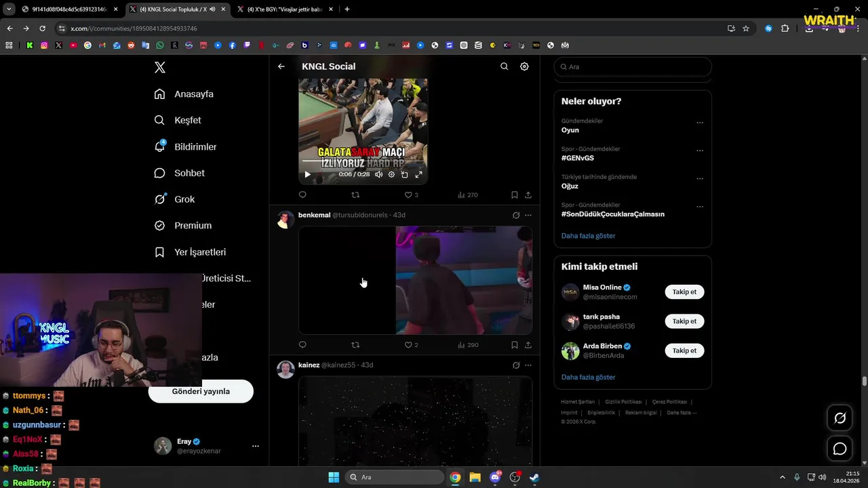Image resolution: width=868 pixels, height=488 pixels.
Task: Open video playback settings gear
Action: click(x=391, y=174)
